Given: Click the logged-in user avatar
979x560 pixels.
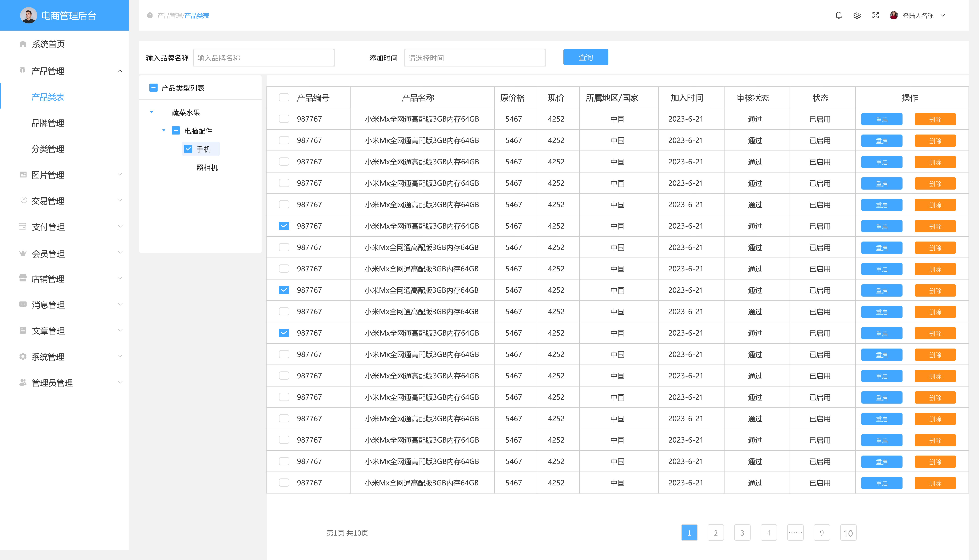Looking at the screenshot, I should 894,15.
